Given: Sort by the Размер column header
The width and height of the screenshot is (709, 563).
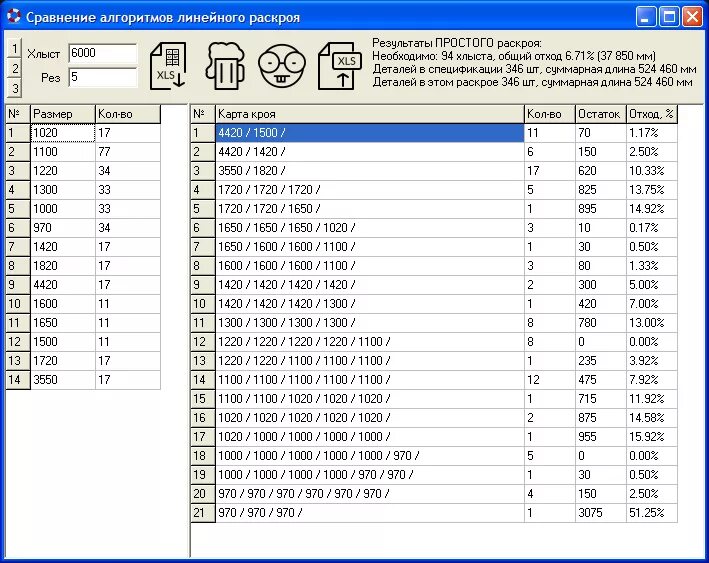Looking at the screenshot, I should [x=63, y=114].
